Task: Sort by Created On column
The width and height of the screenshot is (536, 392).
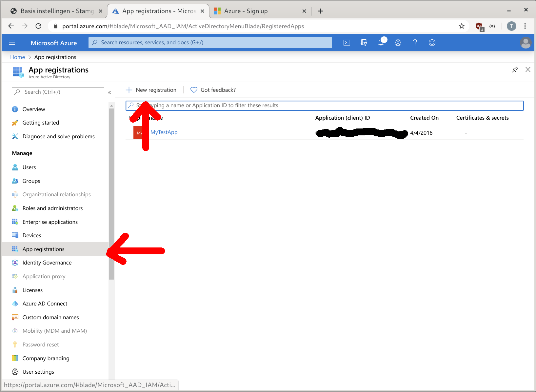Action: (x=424, y=118)
